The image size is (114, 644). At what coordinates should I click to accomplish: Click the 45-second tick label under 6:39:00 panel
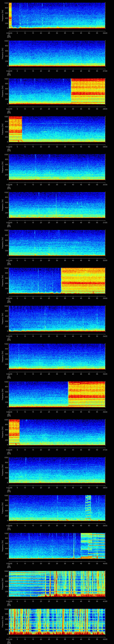coord(81,563)
